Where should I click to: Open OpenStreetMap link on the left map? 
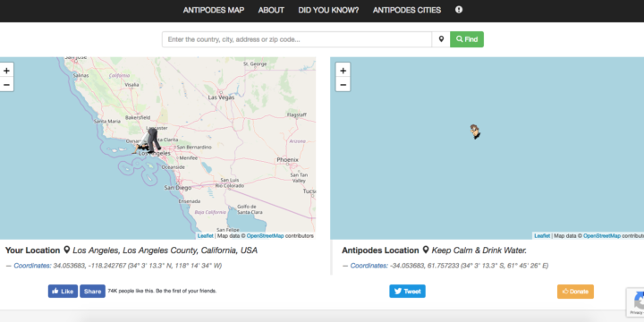(265, 236)
